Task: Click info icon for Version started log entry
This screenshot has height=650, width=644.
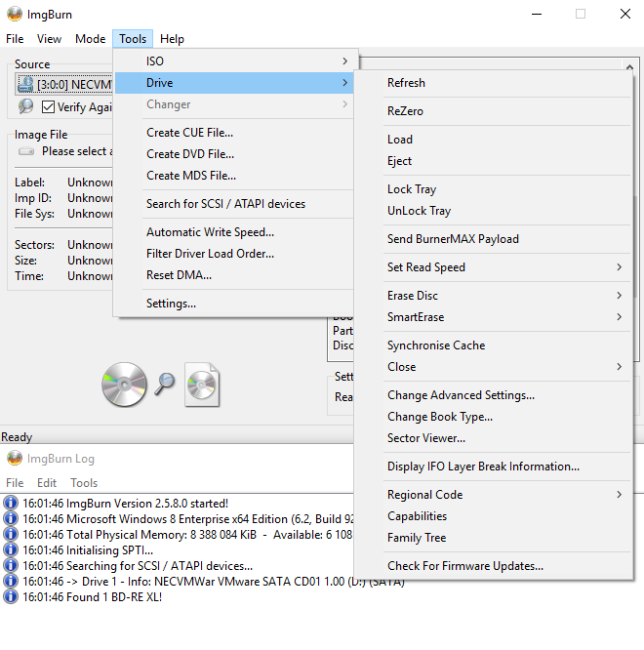Action: pyautogui.click(x=11, y=503)
